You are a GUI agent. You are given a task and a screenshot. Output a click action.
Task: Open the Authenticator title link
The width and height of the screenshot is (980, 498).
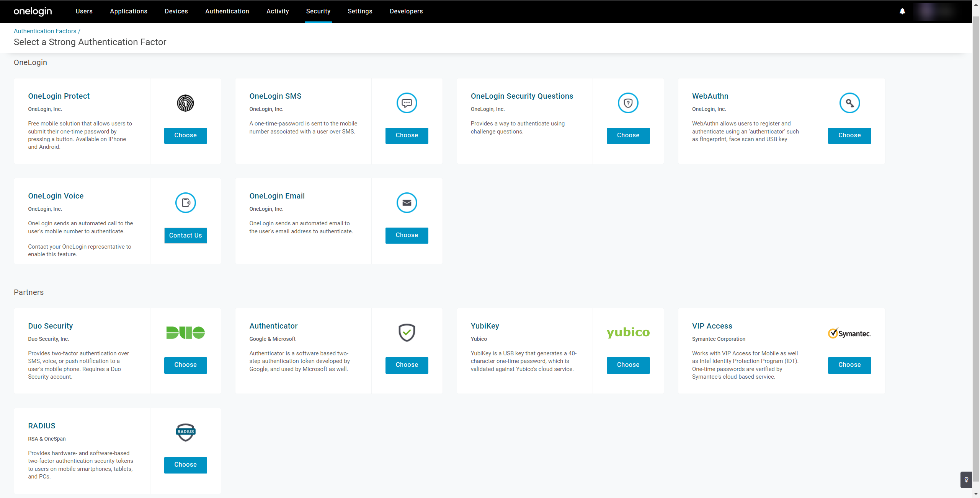coord(273,326)
